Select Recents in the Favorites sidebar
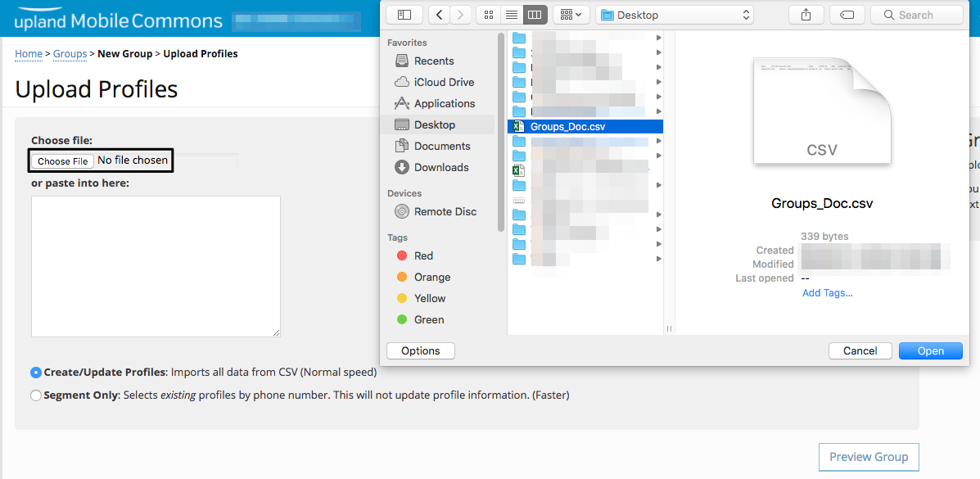Image resolution: width=980 pixels, height=479 pixels. [x=434, y=61]
